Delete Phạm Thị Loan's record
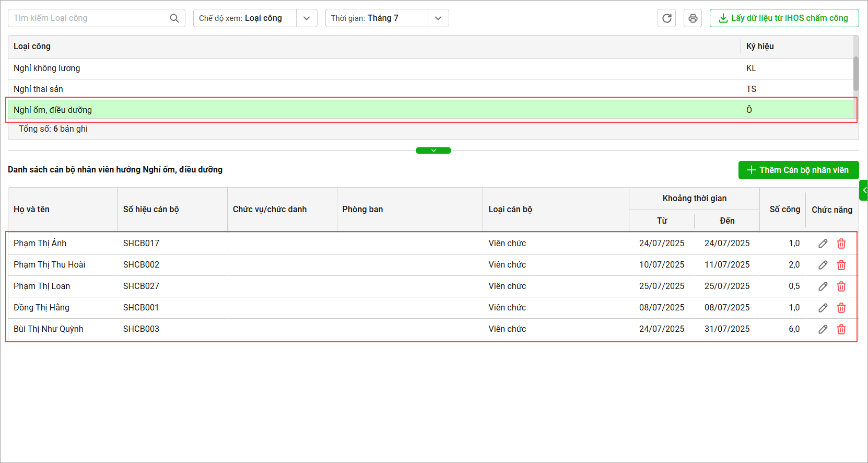The width and height of the screenshot is (868, 463). (x=841, y=286)
